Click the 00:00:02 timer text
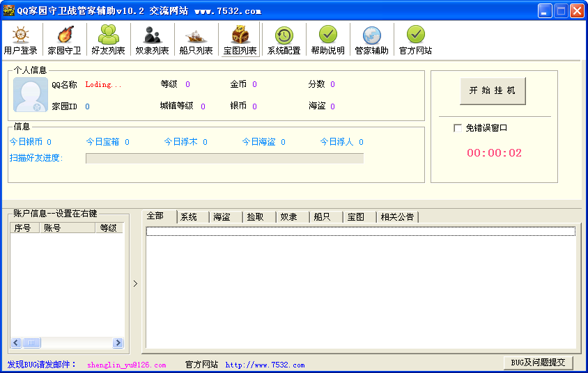Image resolution: width=588 pixels, height=373 pixels. [494, 153]
